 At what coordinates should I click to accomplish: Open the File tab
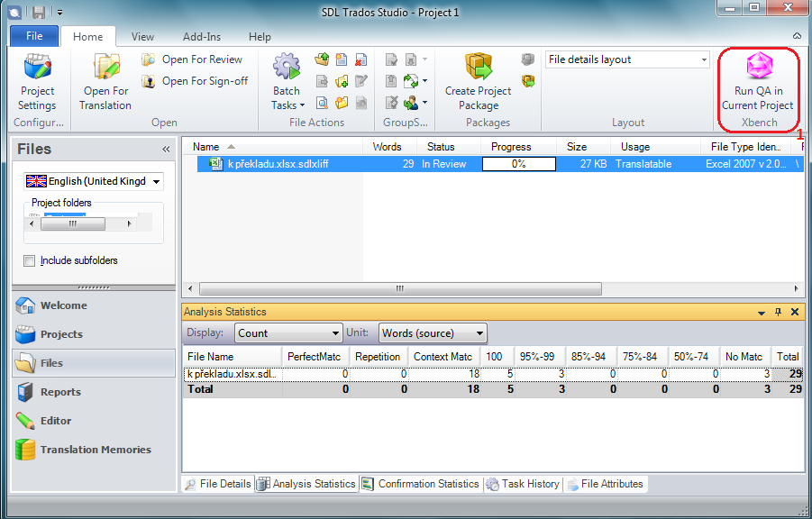tap(34, 36)
